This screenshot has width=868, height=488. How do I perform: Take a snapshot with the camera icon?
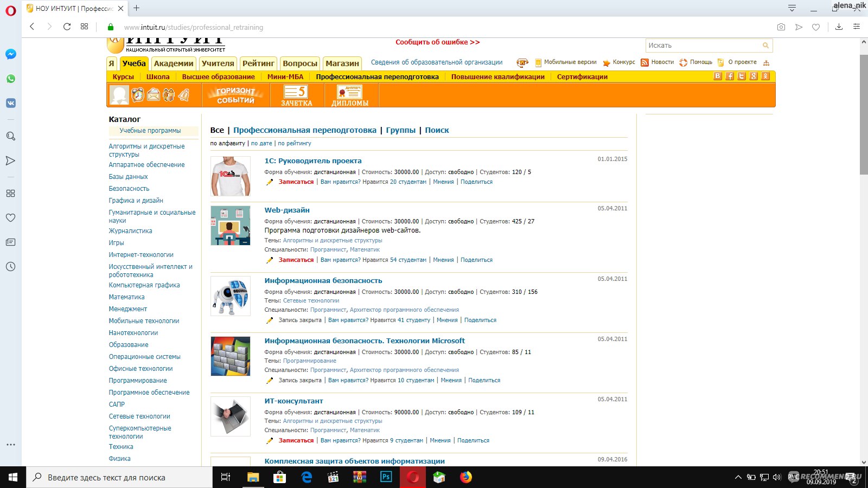pos(781,27)
